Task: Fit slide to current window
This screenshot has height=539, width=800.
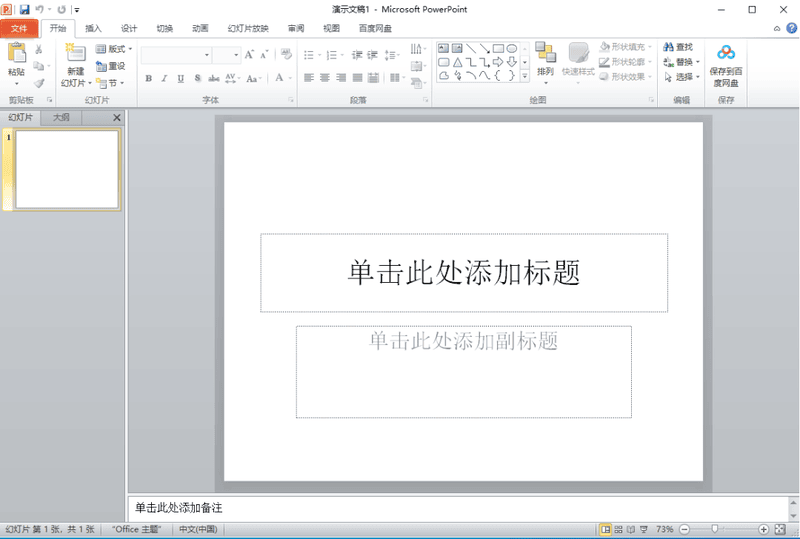Action: [x=780, y=529]
